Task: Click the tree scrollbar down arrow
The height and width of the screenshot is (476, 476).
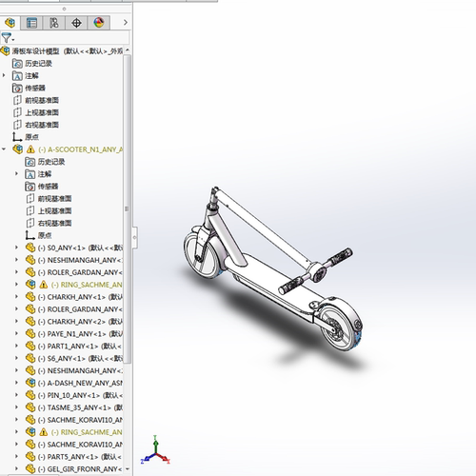Action: [x=128, y=468]
